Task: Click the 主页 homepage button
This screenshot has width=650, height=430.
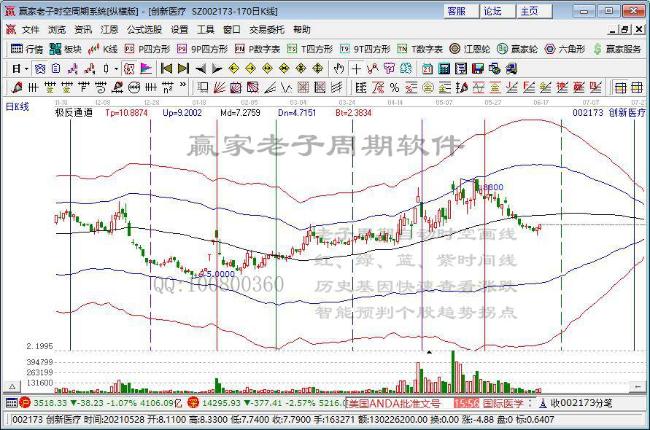Action: [534, 11]
